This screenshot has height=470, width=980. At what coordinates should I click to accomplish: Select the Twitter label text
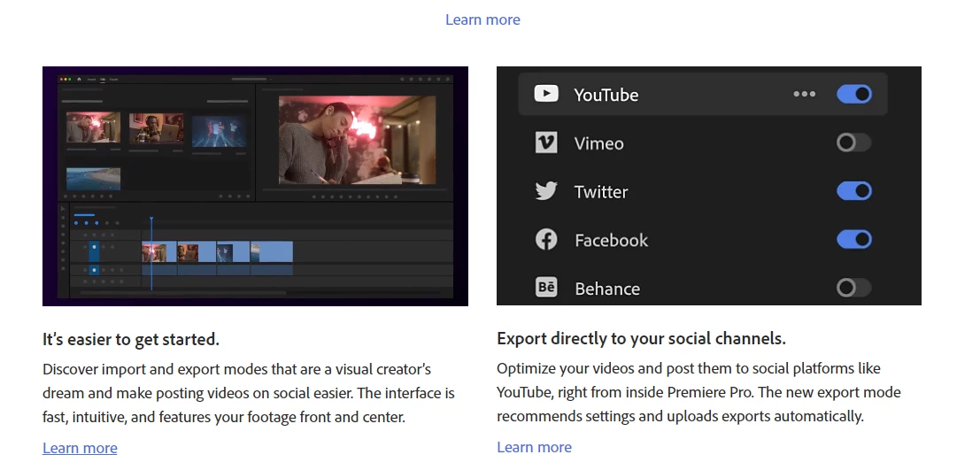click(601, 191)
